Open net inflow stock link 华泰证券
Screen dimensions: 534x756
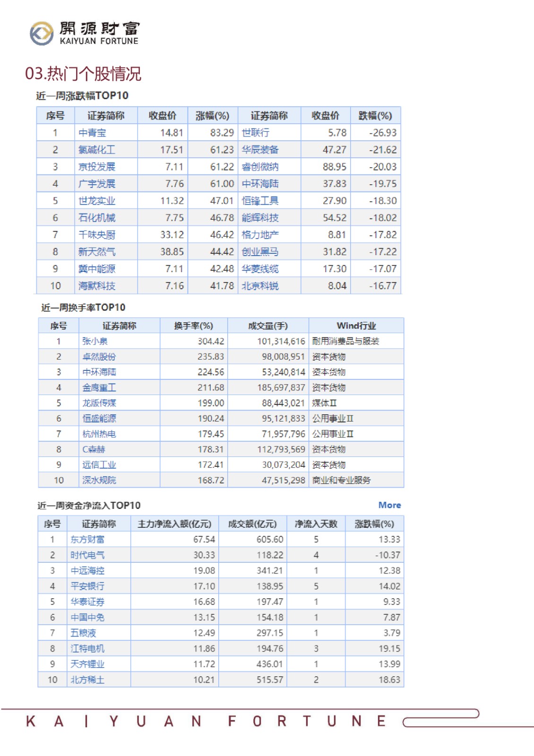[87, 602]
